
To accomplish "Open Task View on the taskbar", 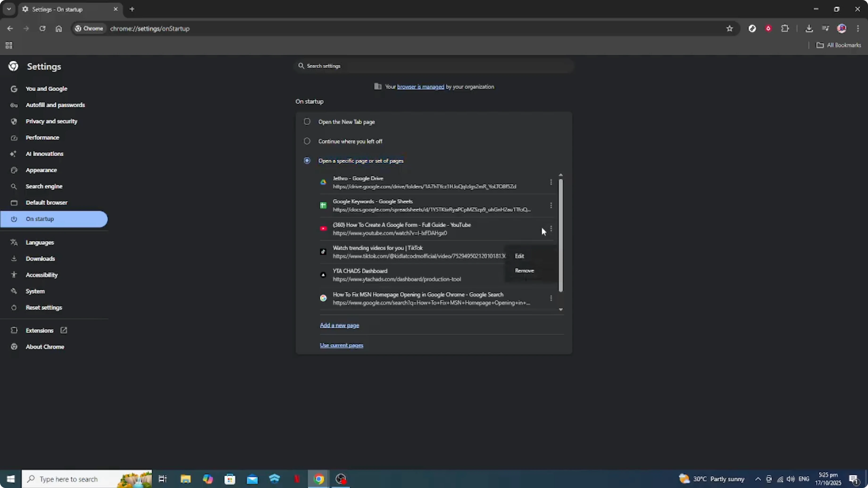I will [x=163, y=479].
